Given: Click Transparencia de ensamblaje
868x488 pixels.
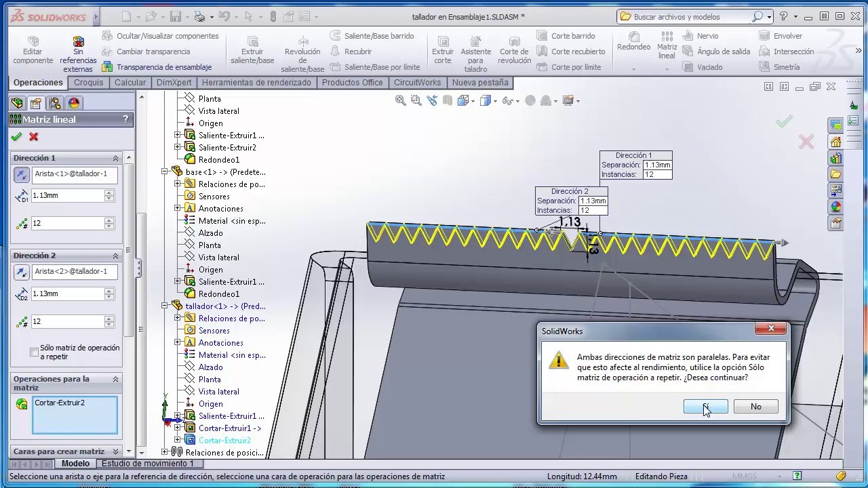Looking at the screenshot, I should [x=157, y=67].
